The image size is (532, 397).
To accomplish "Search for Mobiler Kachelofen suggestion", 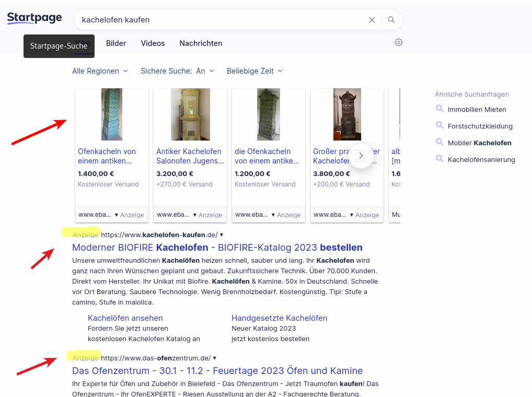I will tap(479, 143).
